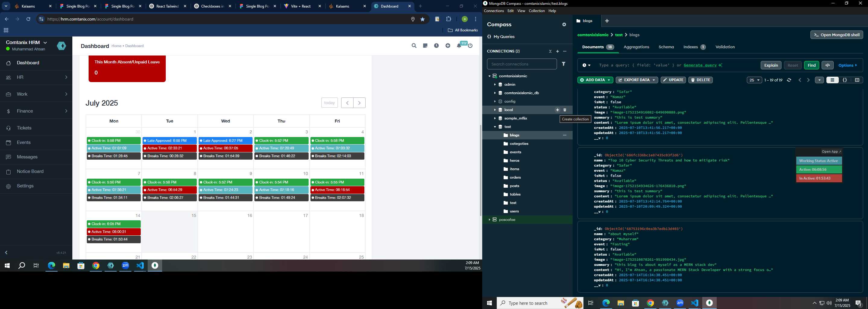Image resolution: width=868 pixels, height=309 pixels.
Task: Bookmark this page star icon in Chrome
Action: [x=423, y=19]
